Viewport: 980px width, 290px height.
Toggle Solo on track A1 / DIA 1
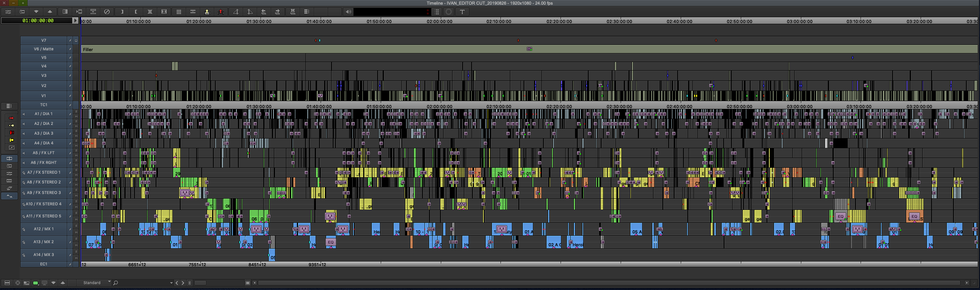[x=76, y=112]
